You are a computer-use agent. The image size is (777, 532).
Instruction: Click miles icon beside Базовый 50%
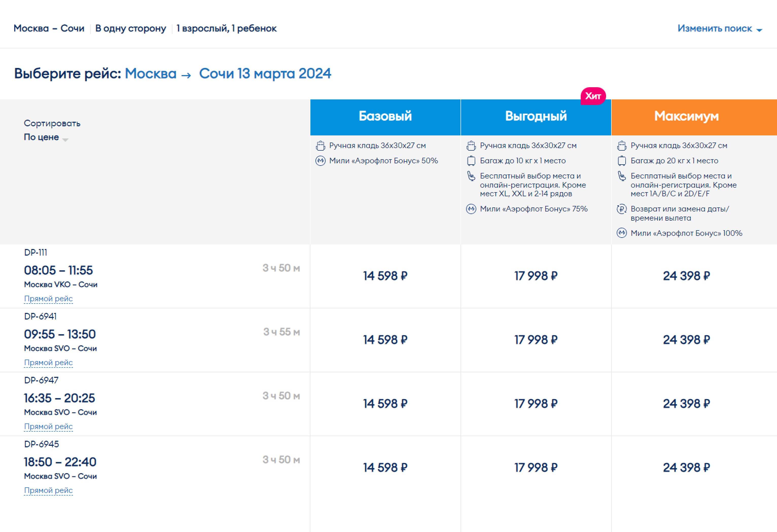click(x=321, y=161)
